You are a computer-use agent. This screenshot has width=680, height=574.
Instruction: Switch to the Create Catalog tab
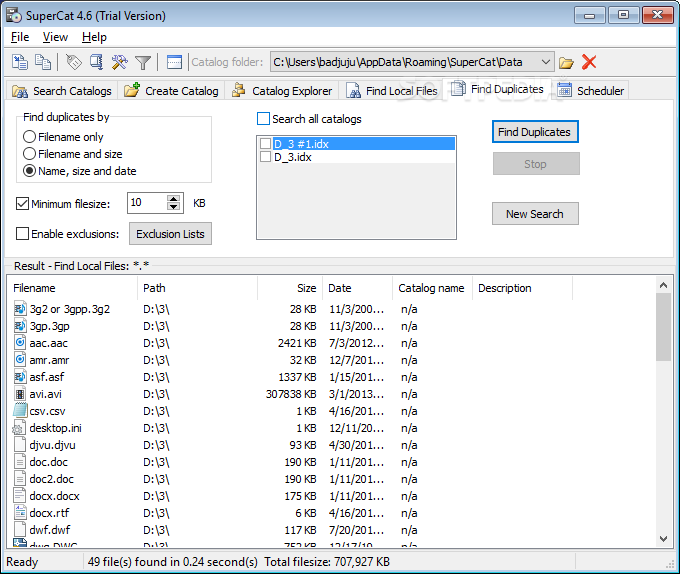click(171, 91)
